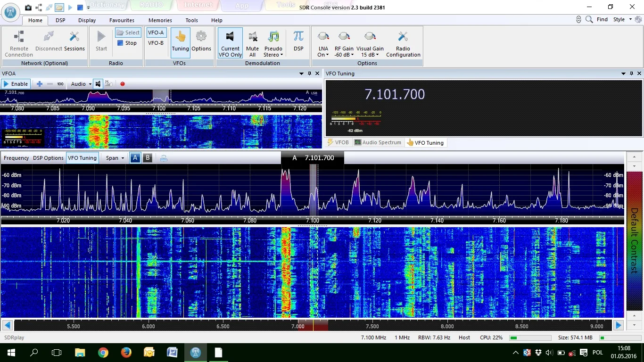Open the DSP pi icon in Demodulation
644x362 pixels.
(x=298, y=37)
